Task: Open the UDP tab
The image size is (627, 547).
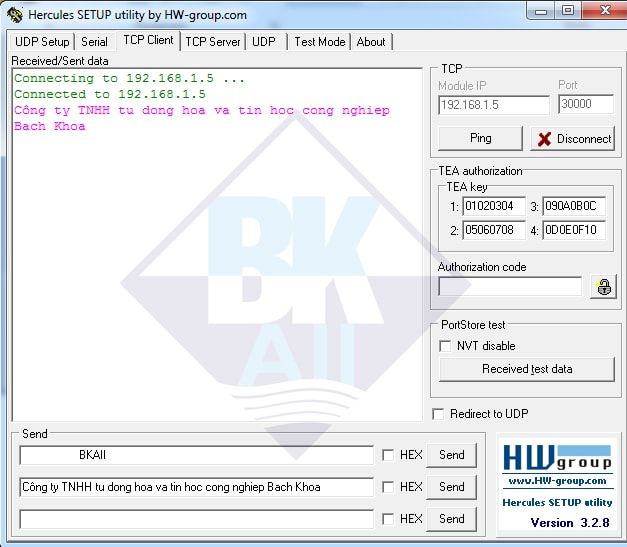Action: click(264, 42)
